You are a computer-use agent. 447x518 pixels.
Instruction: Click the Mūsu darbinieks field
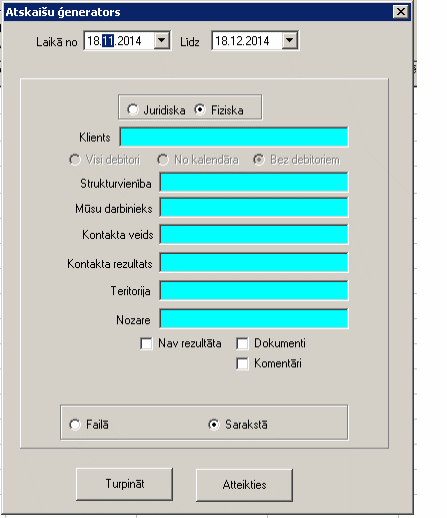(254, 207)
